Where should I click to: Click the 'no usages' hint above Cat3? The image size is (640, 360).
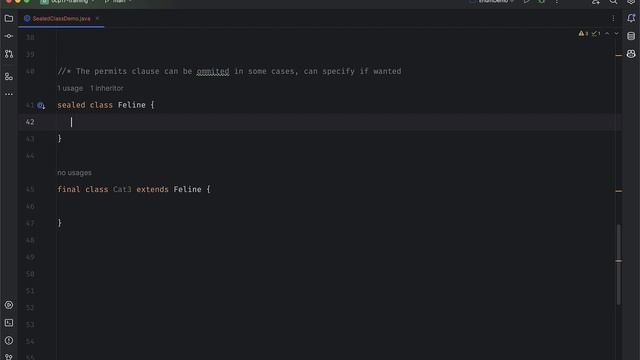pyautogui.click(x=74, y=173)
